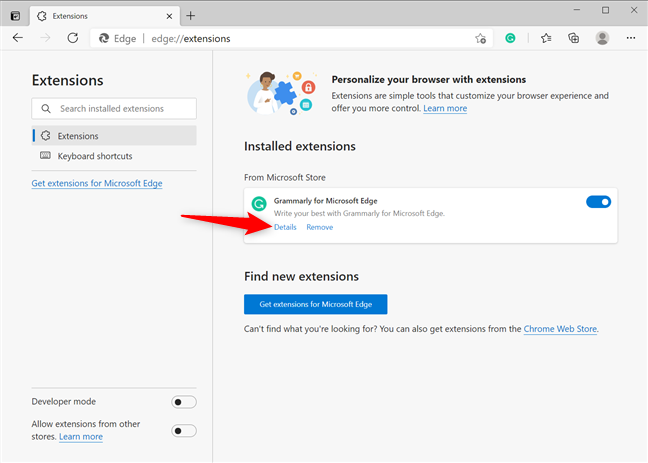This screenshot has width=648, height=463.
Task: Click the edge://extensions address bar
Action: [289, 38]
